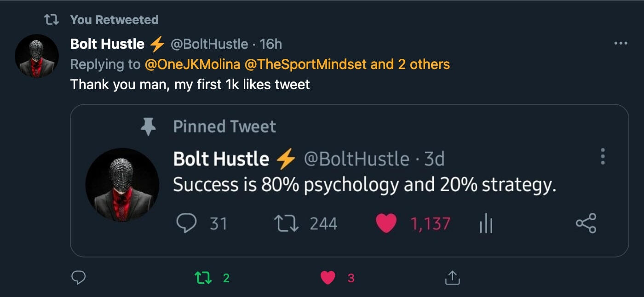Click the reply icon under the main tweet
The image size is (644, 297).
pyautogui.click(x=79, y=277)
